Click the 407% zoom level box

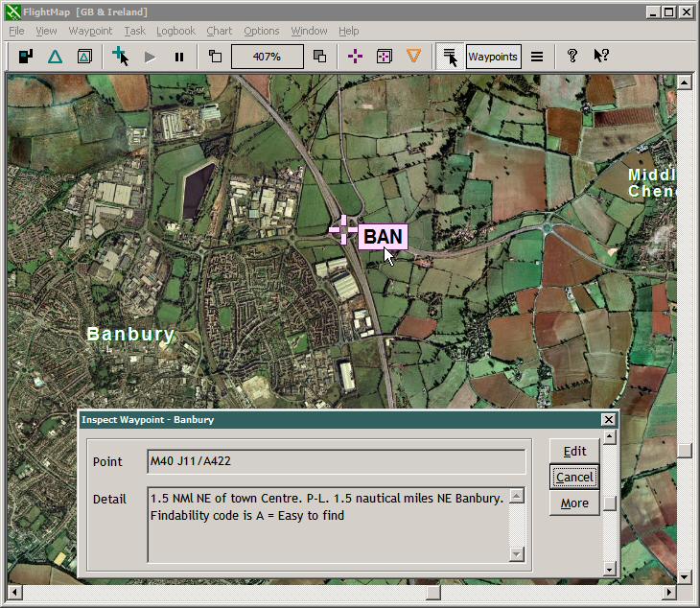tap(267, 57)
